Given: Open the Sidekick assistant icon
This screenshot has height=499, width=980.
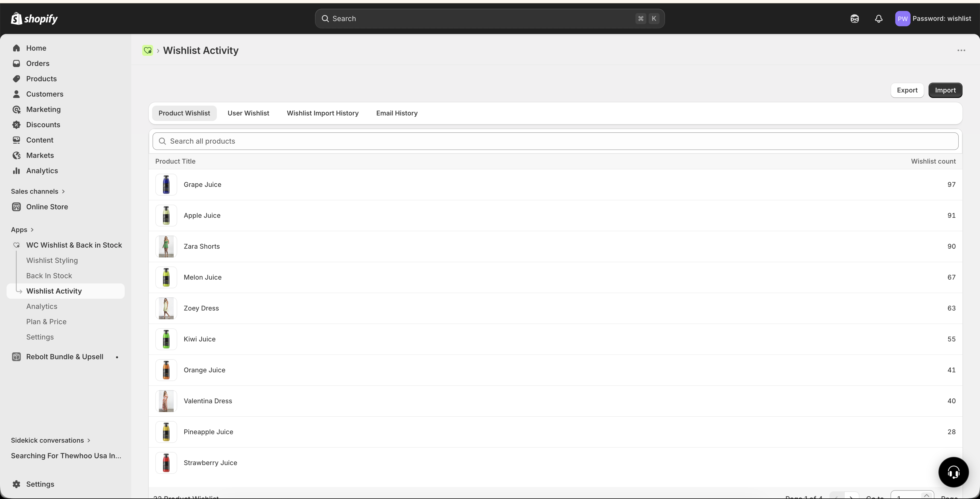Looking at the screenshot, I should tap(854, 19).
